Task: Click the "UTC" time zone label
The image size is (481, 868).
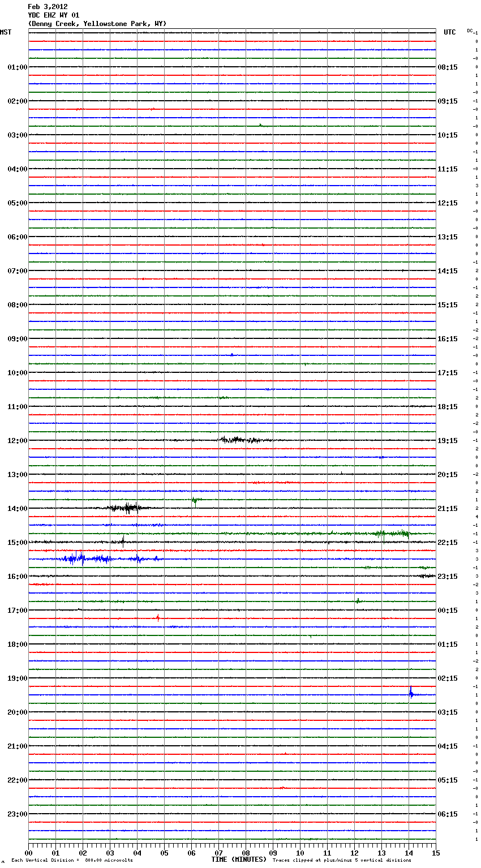Action: tap(450, 32)
